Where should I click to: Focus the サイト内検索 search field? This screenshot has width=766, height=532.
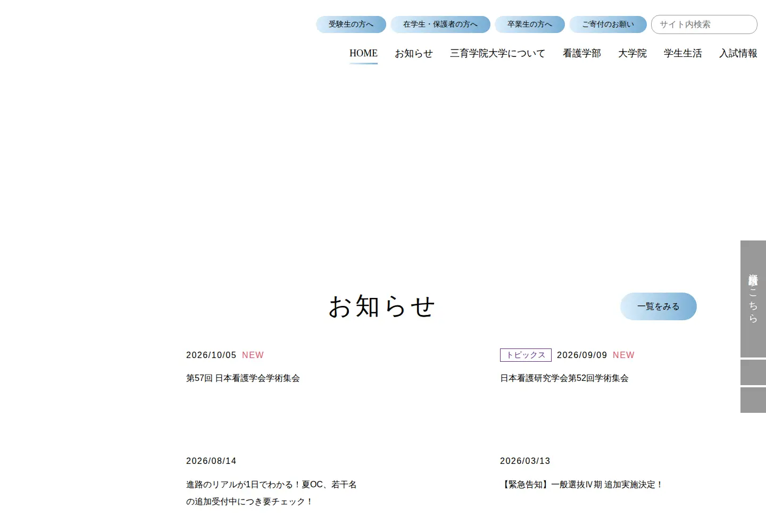[x=704, y=24]
